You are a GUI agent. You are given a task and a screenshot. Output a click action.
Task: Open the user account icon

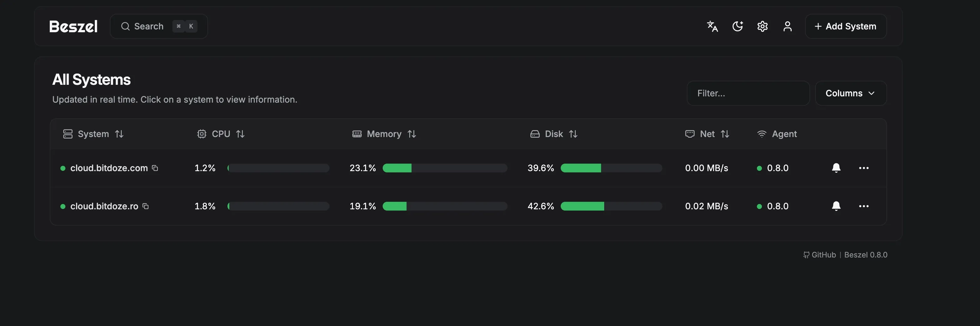(x=788, y=26)
